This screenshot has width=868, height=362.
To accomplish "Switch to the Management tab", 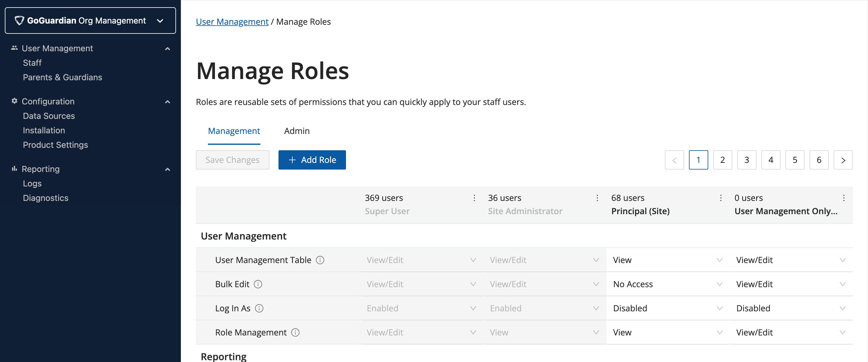I will pyautogui.click(x=234, y=131).
